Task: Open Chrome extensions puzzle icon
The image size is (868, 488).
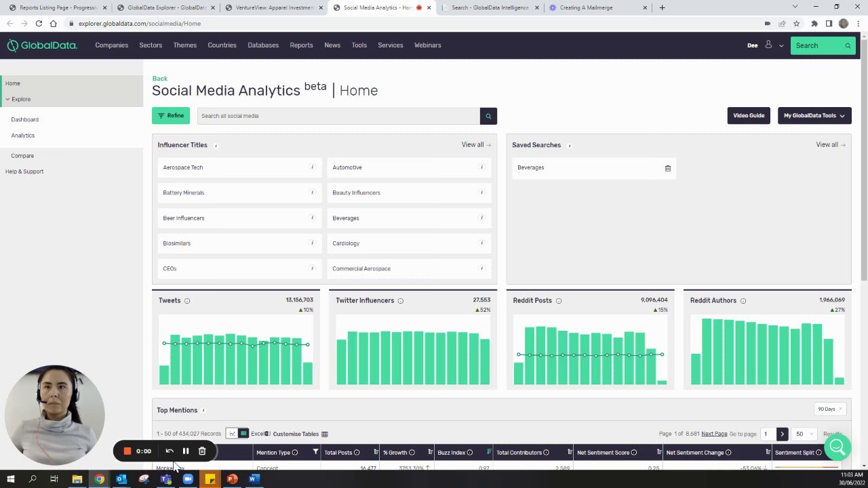Action: 814,24
